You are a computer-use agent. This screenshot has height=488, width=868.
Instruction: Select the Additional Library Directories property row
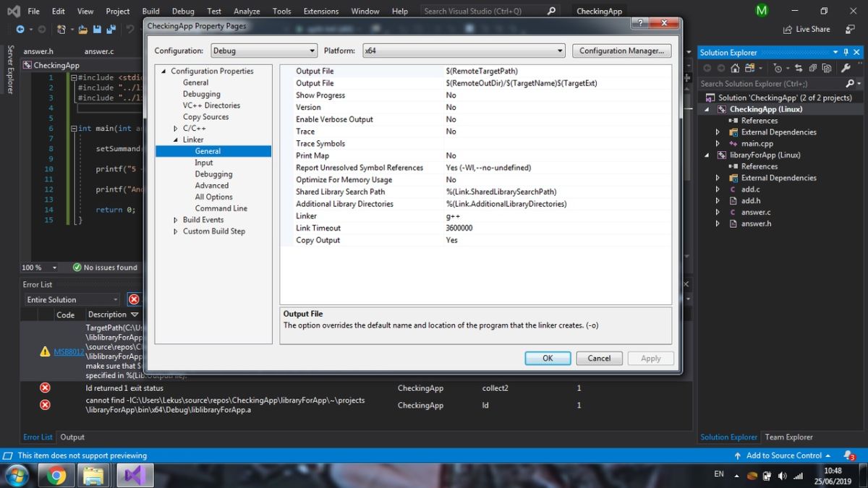(x=475, y=204)
